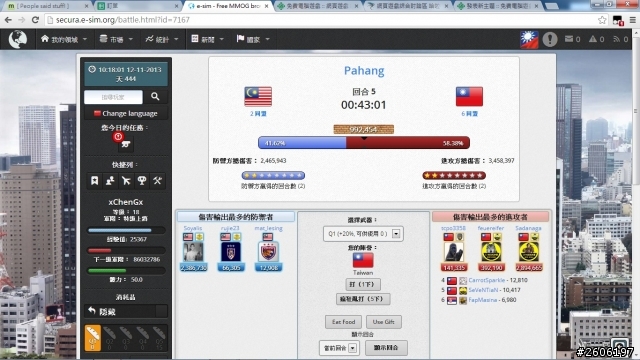Screen dimensions: 640x360
Task: Open CarrotSparkle player link
Action: pyautogui.click(x=486, y=280)
